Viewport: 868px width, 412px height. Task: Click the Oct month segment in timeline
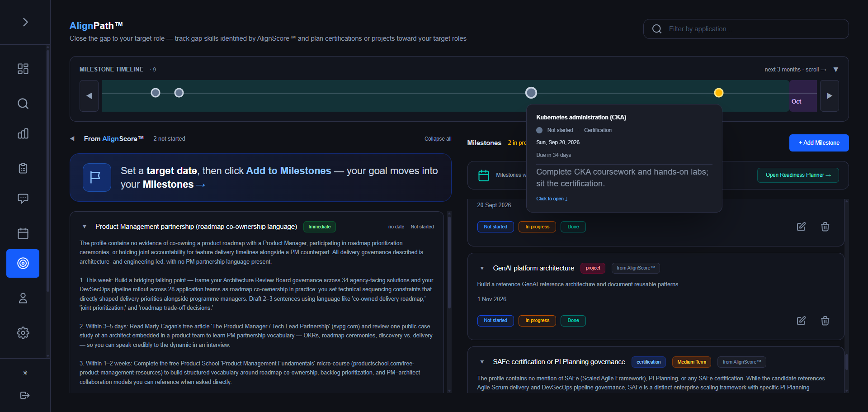[x=803, y=96]
